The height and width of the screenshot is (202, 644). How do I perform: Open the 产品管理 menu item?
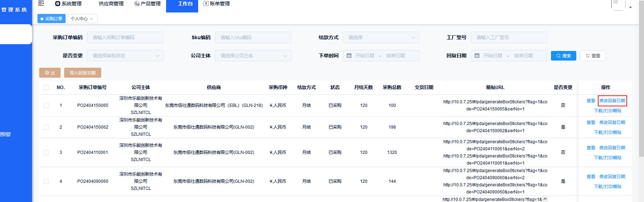147,4
